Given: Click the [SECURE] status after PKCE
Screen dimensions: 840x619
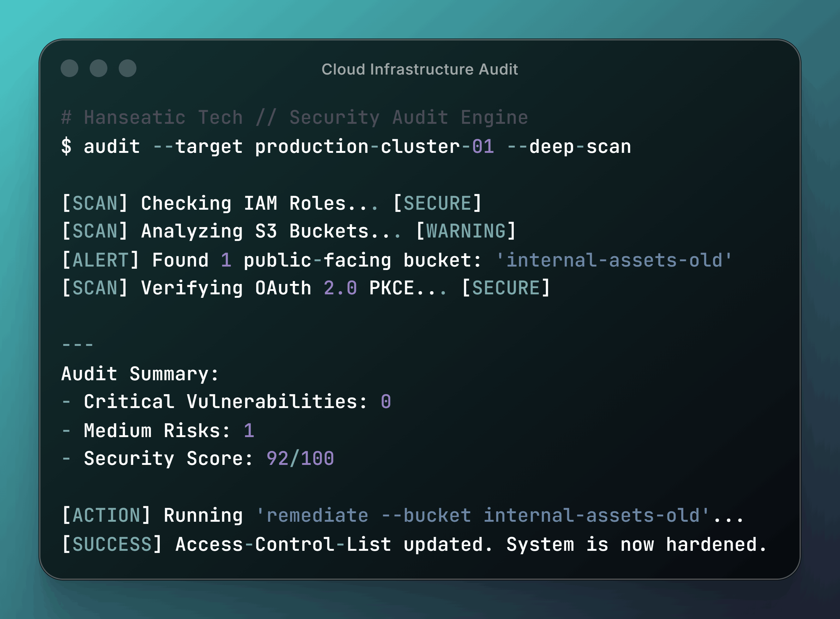Looking at the screenshot, I should pos(506,288).
